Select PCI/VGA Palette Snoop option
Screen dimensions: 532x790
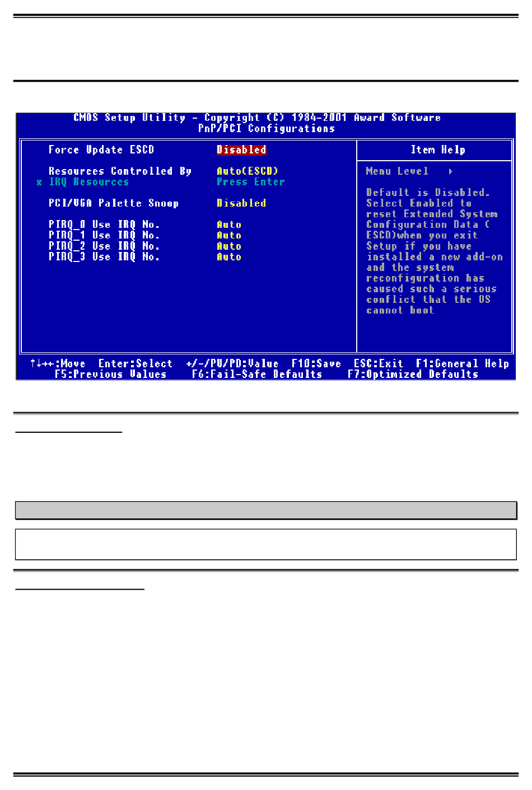coord(114,203)
